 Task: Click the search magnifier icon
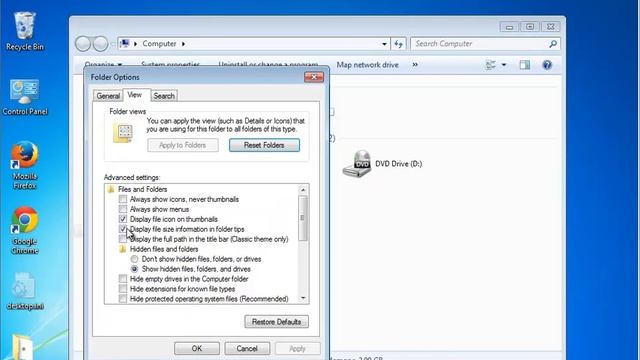(553, 44)
